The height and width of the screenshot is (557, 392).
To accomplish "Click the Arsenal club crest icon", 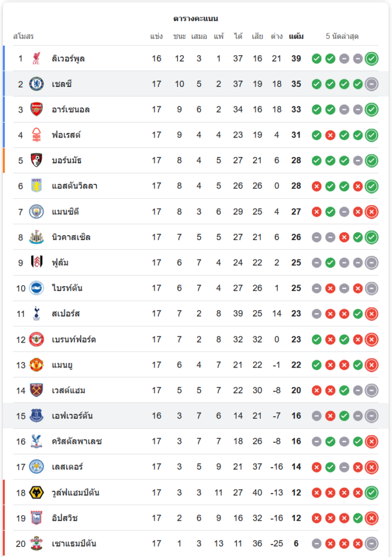I will point(36,110).
